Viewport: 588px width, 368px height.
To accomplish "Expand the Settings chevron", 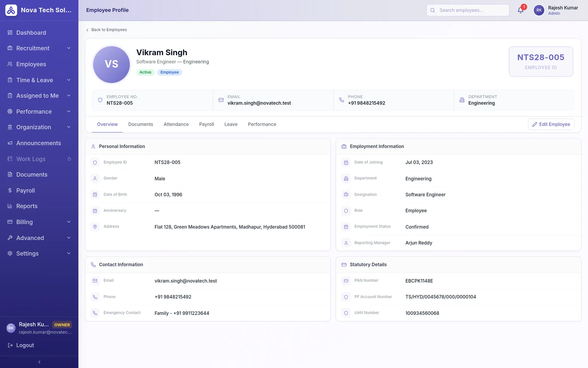I will point(69,253).
